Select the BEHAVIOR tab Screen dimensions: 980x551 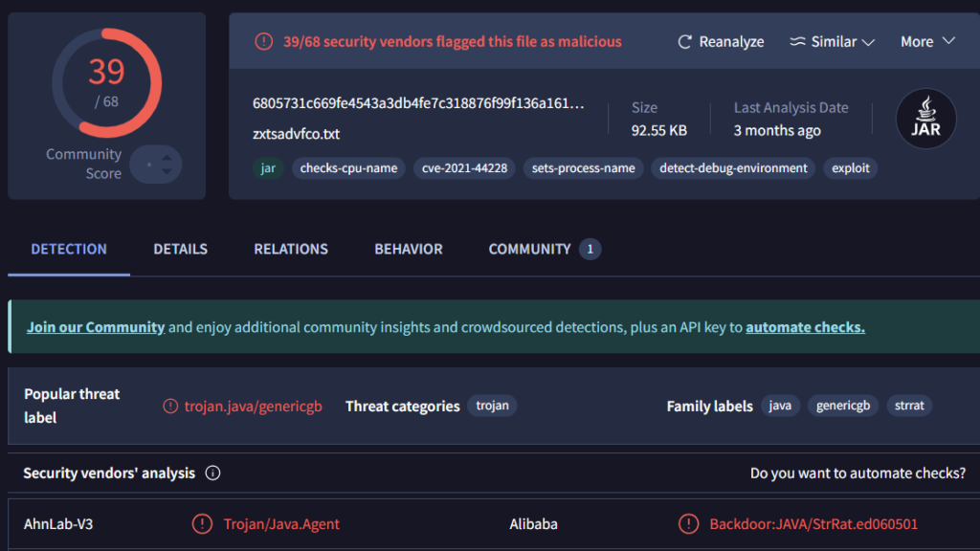coord(408,249)
